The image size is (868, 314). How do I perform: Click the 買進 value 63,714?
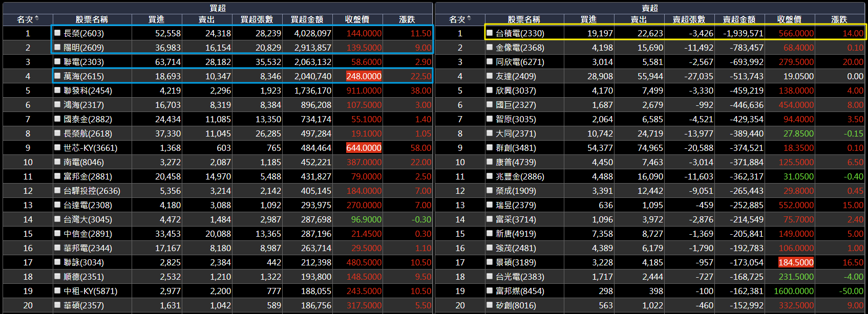(x=168, y=62)
